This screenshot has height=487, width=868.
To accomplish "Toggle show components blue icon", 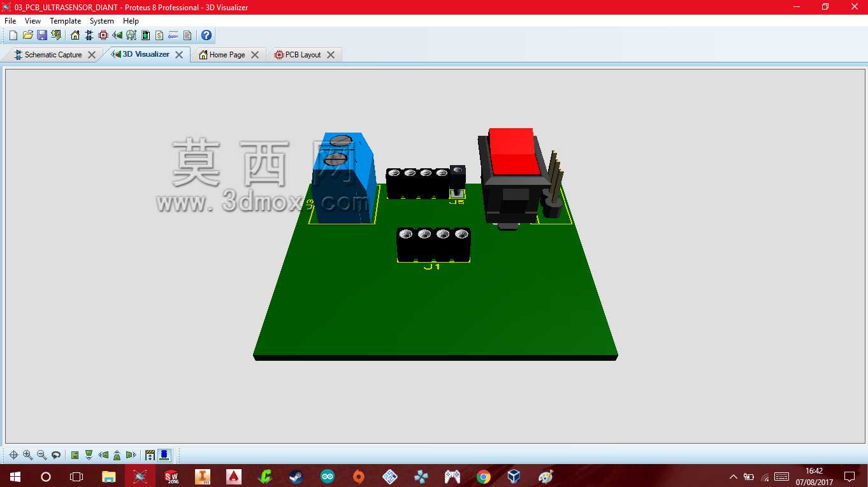I will [x=164, y=455].
